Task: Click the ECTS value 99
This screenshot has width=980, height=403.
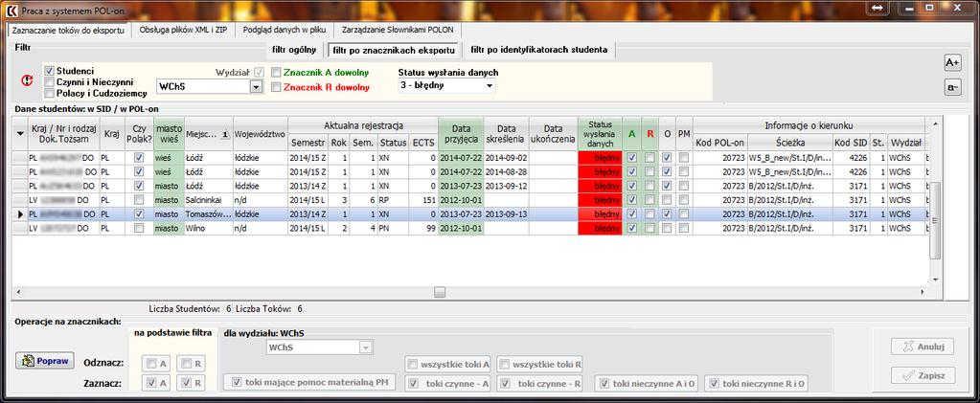Action: pos(423,229)
